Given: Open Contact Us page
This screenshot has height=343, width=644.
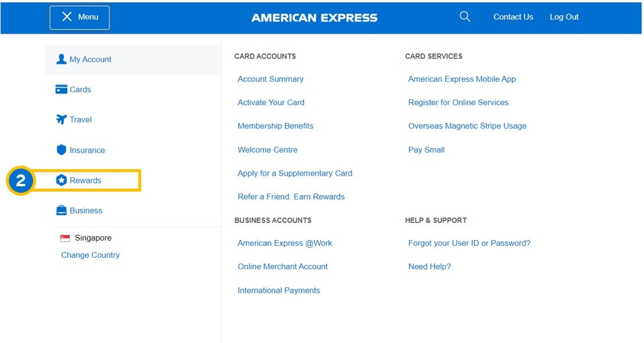Looking at the screenshot, I should 513,17.
